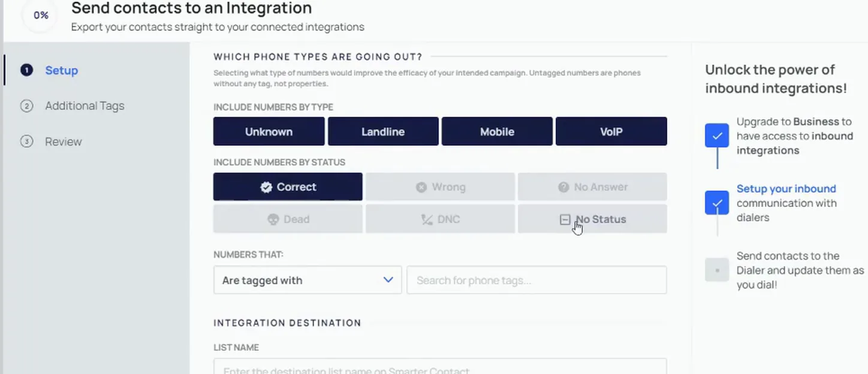Image resolution: width=868 pixels, height=374 pixels.
Task: Click the 'Include numbers by type' label
Action: (x=273, y=107)
